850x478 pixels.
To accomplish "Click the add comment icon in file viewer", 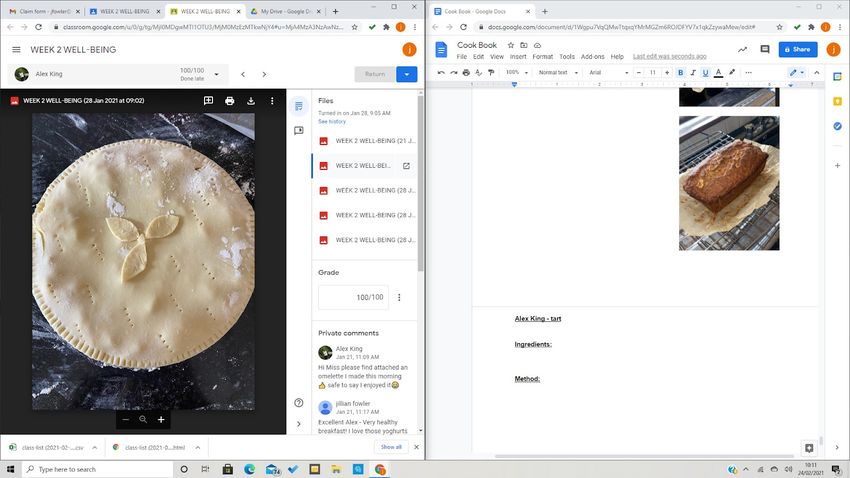I will 208,100.
